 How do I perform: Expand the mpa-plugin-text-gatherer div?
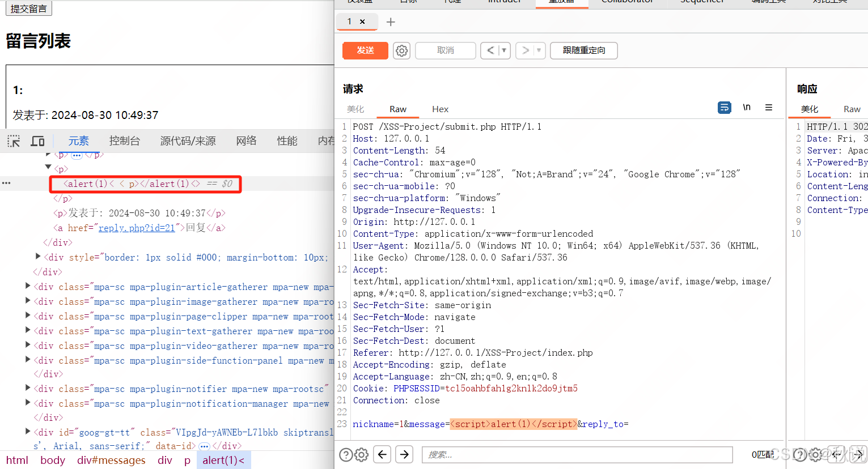(28, 330)
